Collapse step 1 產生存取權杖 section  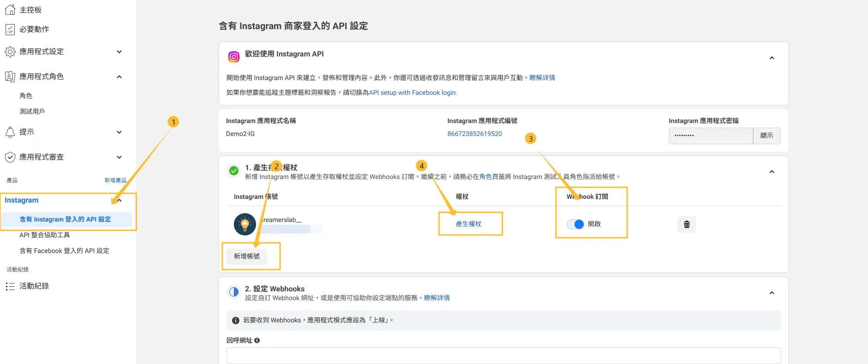click(771, 172)
